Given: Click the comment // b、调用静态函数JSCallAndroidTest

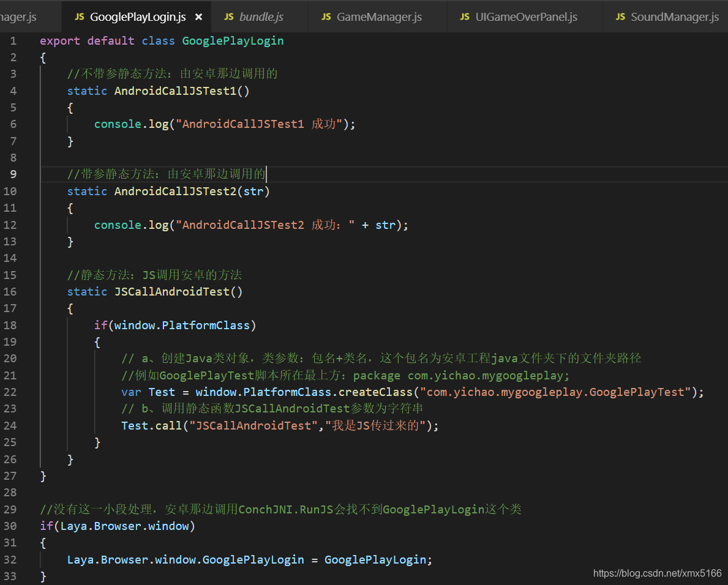Looking at the screenshot, I should [x=272, y=409].
